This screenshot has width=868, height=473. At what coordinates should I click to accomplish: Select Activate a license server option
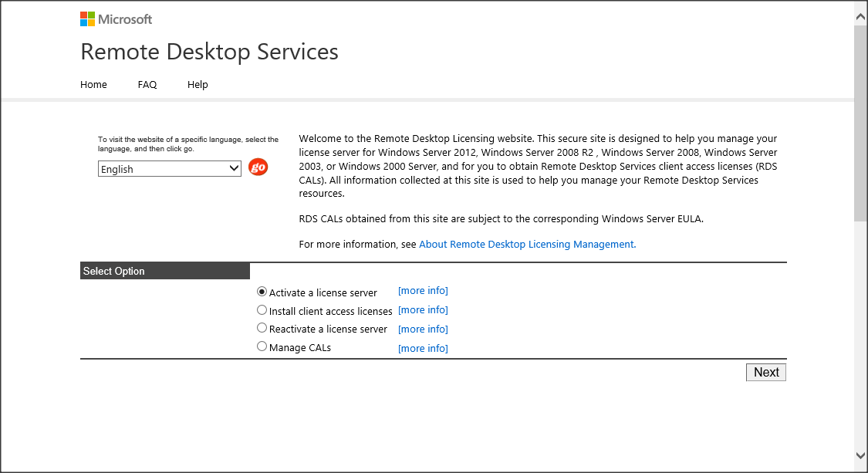262,292
